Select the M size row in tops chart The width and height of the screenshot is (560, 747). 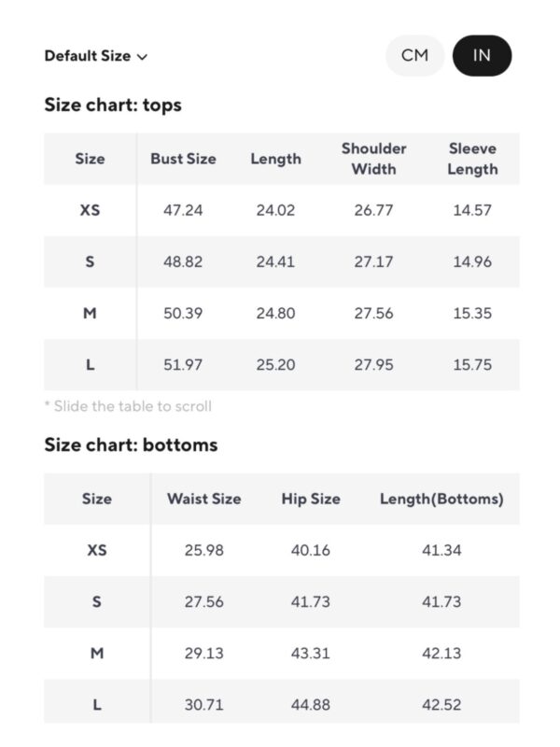point(282,313)
